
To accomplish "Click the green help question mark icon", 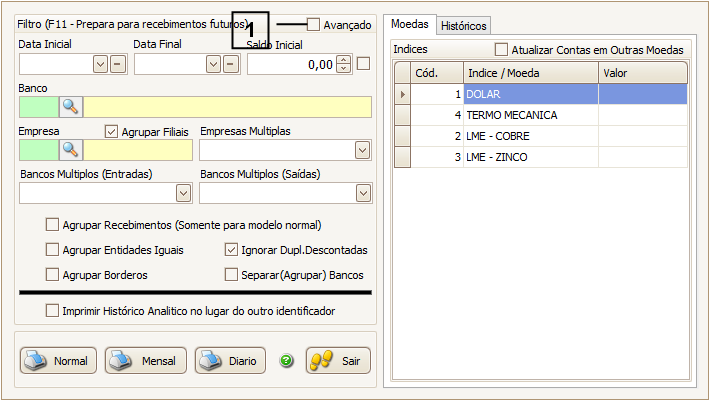I will tap(287, 361).
